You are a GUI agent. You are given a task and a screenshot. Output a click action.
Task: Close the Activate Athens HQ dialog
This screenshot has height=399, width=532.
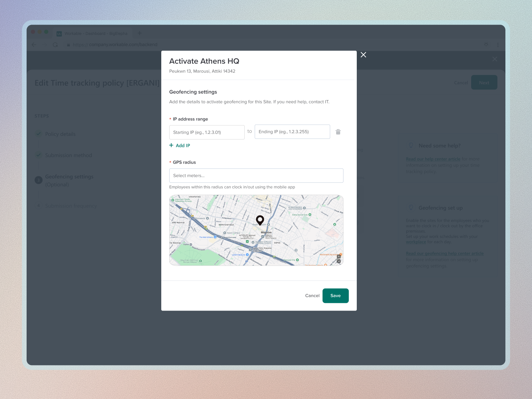[363, 55]
